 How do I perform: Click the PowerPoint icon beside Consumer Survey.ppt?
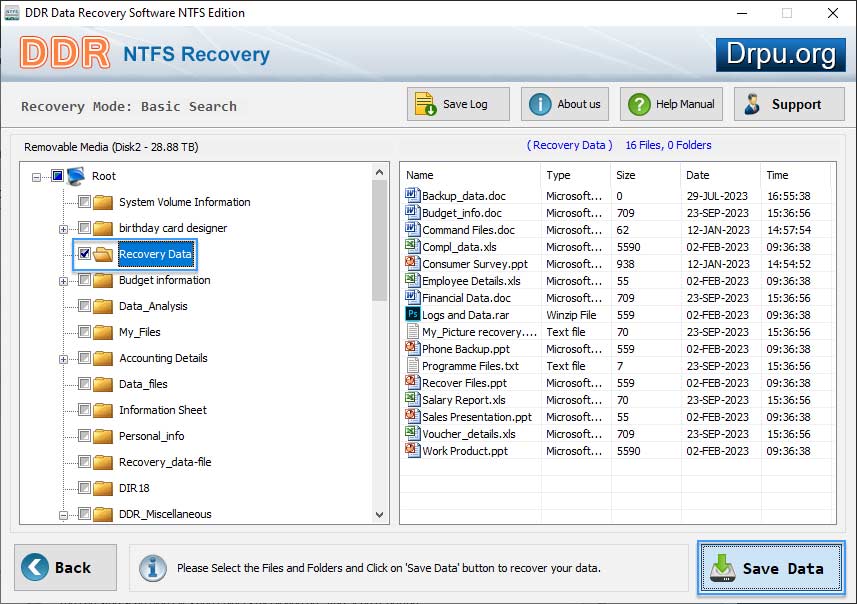point(412,262)
